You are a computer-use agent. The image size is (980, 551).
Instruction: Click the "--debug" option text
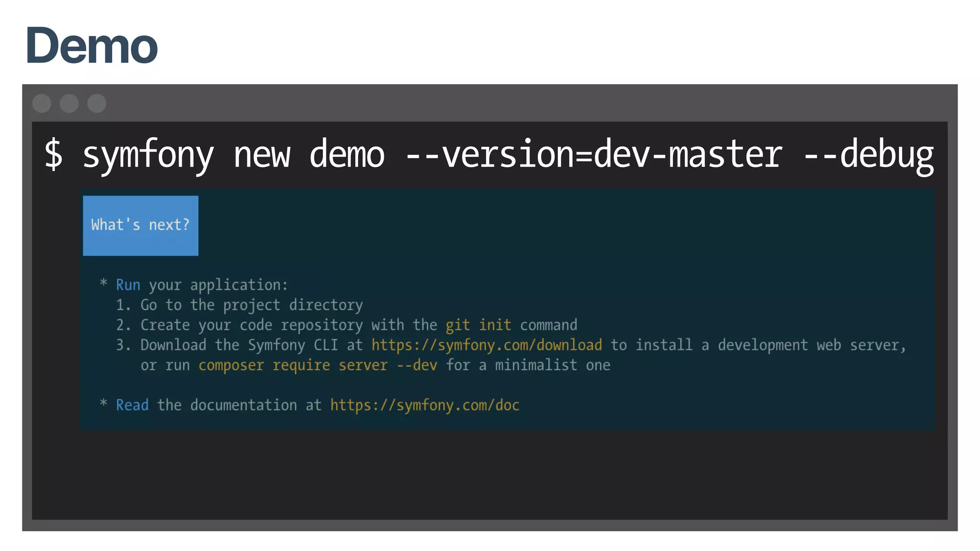(x=869, y=156)
